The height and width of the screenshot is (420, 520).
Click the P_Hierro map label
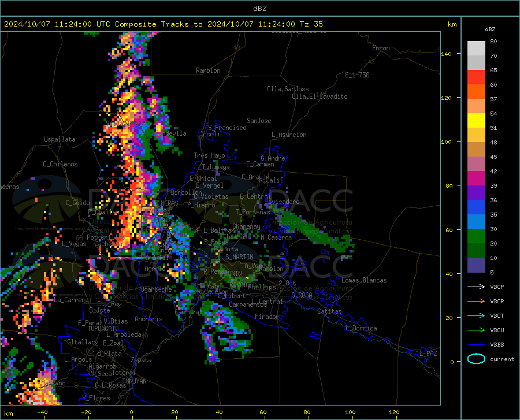pyautogui.click(x=201, y=205)
